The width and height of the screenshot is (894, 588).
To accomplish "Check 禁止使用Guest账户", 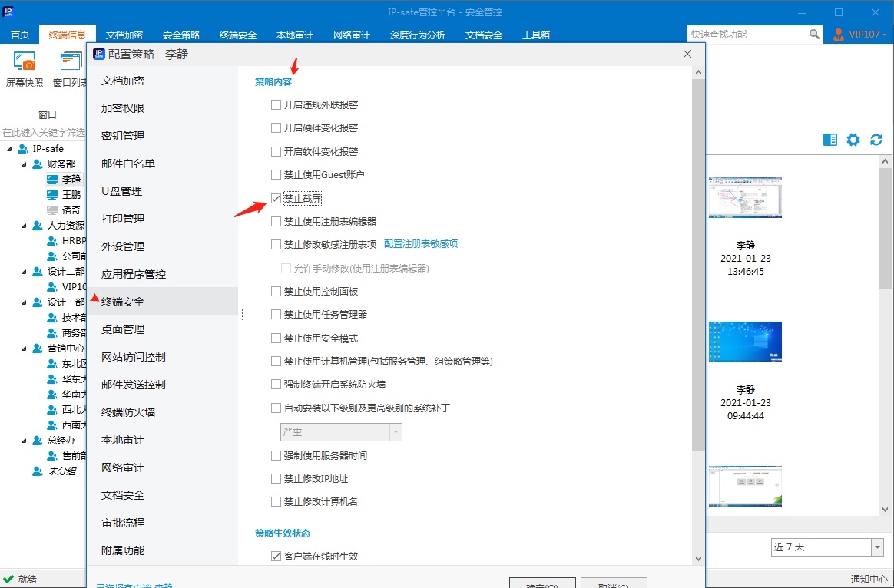I will point(276,174).
